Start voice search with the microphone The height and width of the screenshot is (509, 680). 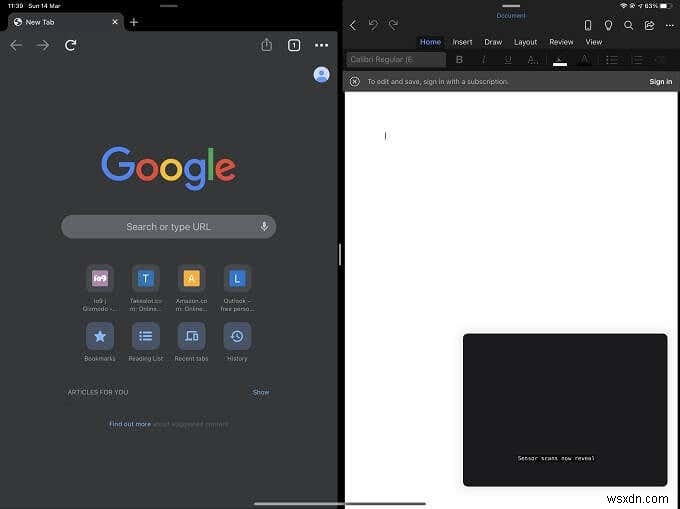[264, 226]
